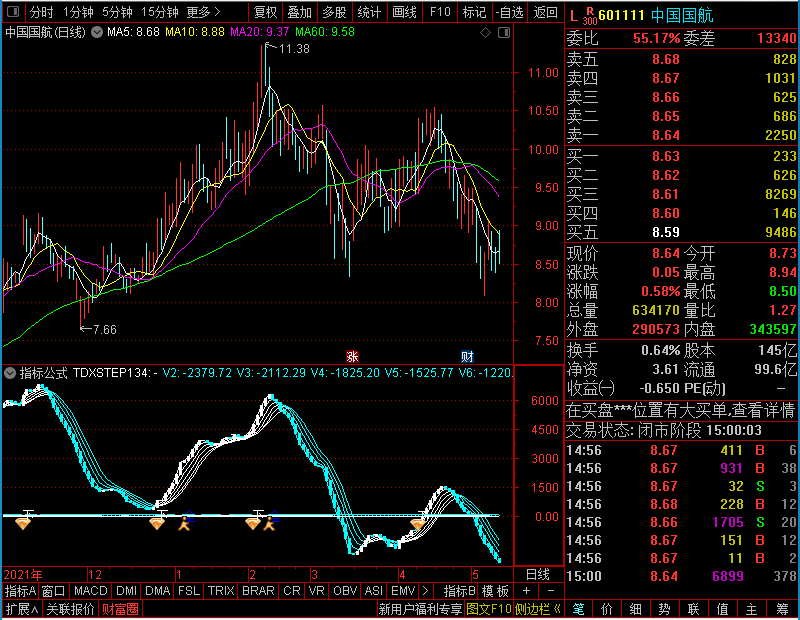The image size is (800, 620).
Task: Toggle 叠加 overlay mode
Action: [x=299, y=12]
